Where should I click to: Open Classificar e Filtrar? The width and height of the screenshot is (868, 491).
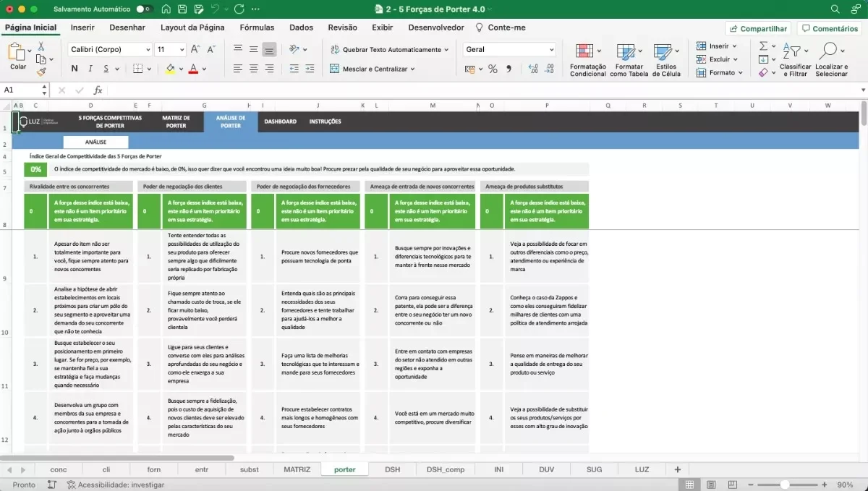click(x=795, y=59)
